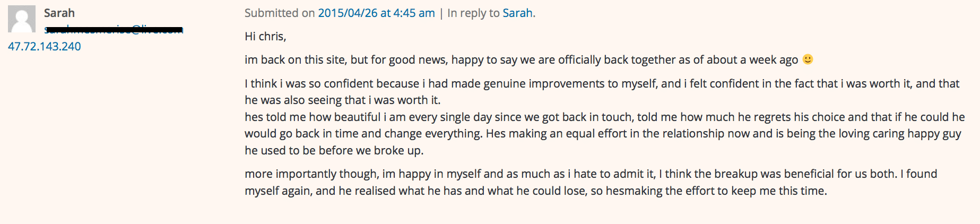Click the 'I think i was so confident' line

point(602,84)
